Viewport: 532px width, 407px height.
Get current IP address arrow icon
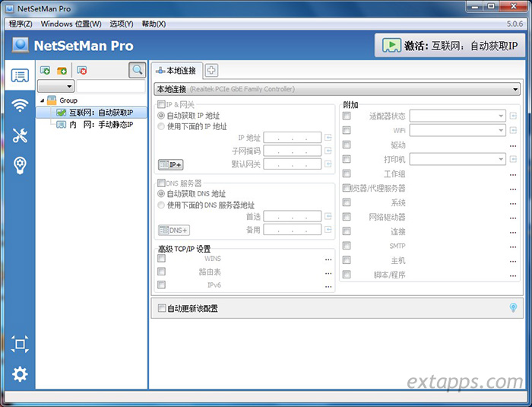coord(328,138)
